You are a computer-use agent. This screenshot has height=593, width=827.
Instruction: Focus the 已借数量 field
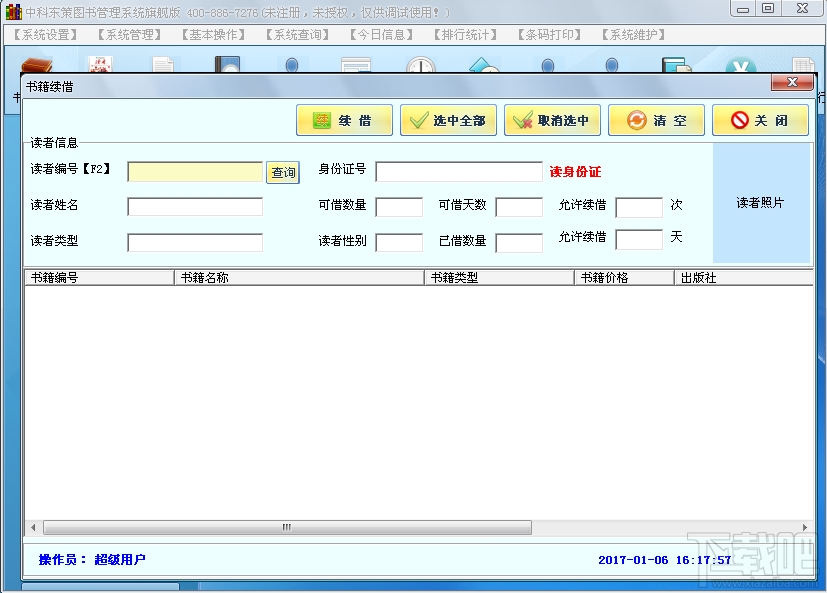pos(519,242)
